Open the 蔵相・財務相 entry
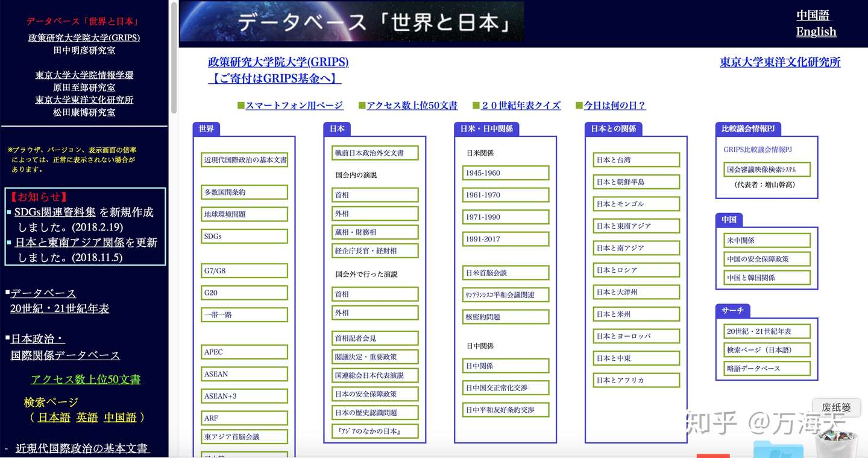 (375, 232)
